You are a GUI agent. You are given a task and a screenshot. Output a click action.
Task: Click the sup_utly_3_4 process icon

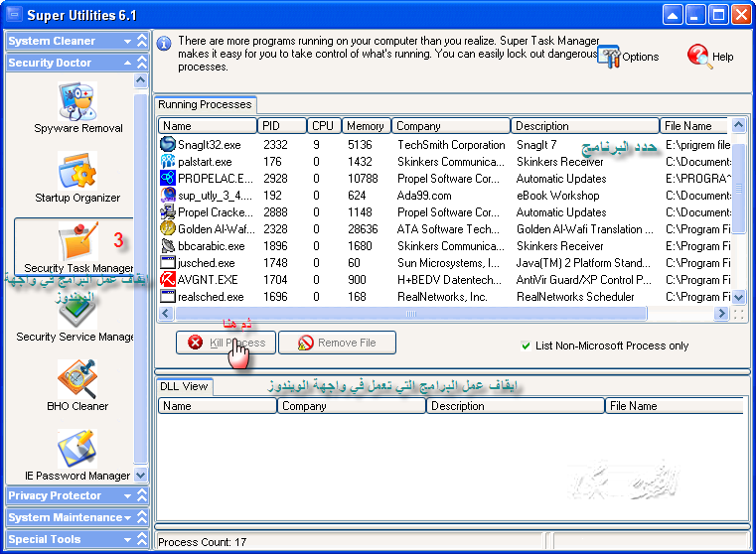point(167,196)
